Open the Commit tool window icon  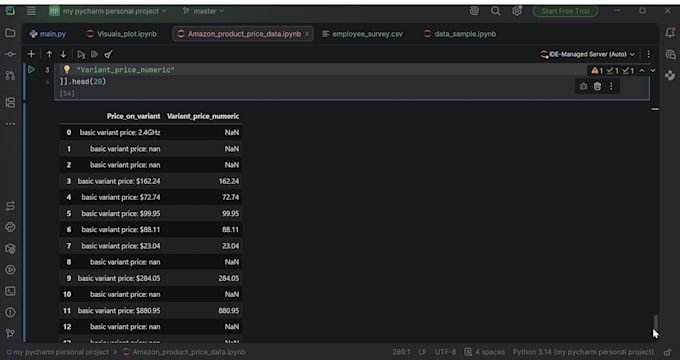pyautogui.click(x=10, y=54)
